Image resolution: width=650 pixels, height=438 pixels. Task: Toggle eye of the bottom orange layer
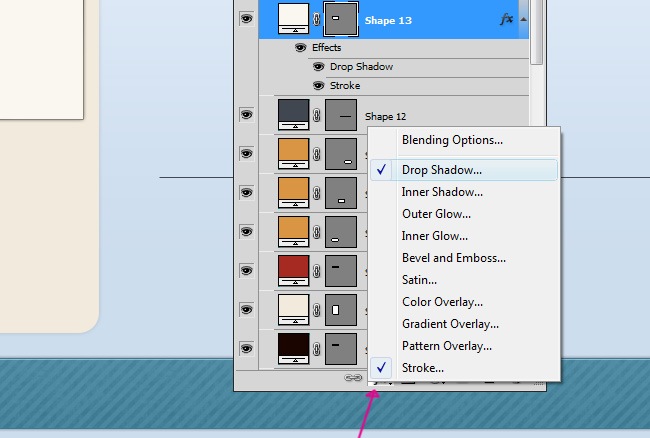tap(246, 232)
